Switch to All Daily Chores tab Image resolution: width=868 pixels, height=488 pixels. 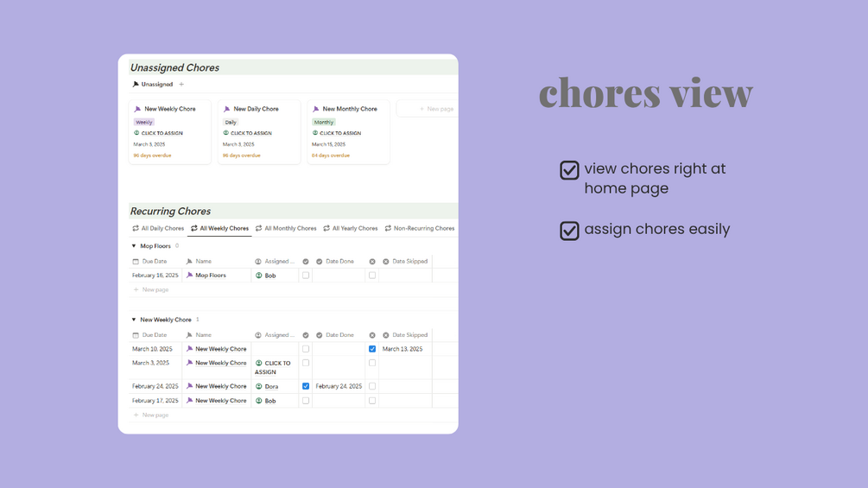[158, 228]
